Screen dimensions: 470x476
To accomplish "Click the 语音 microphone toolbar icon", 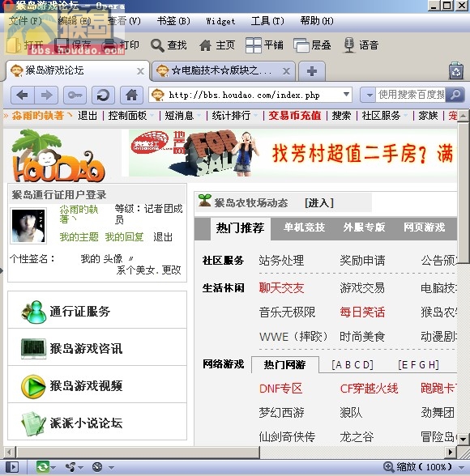I will coord(349,45).
